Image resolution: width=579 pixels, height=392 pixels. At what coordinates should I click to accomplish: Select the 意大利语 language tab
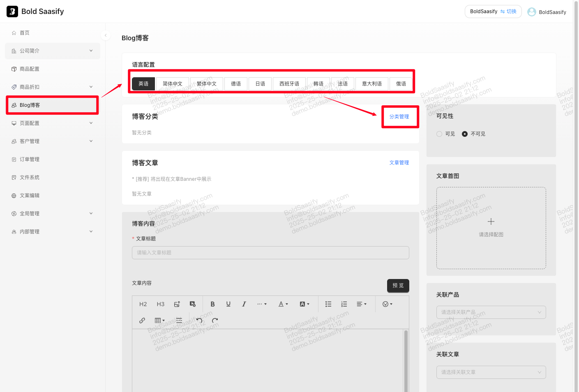372,84
